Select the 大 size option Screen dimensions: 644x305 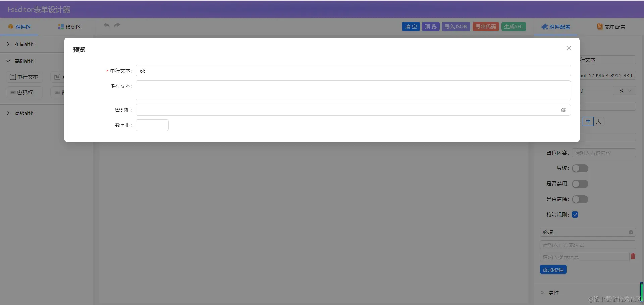599,122
